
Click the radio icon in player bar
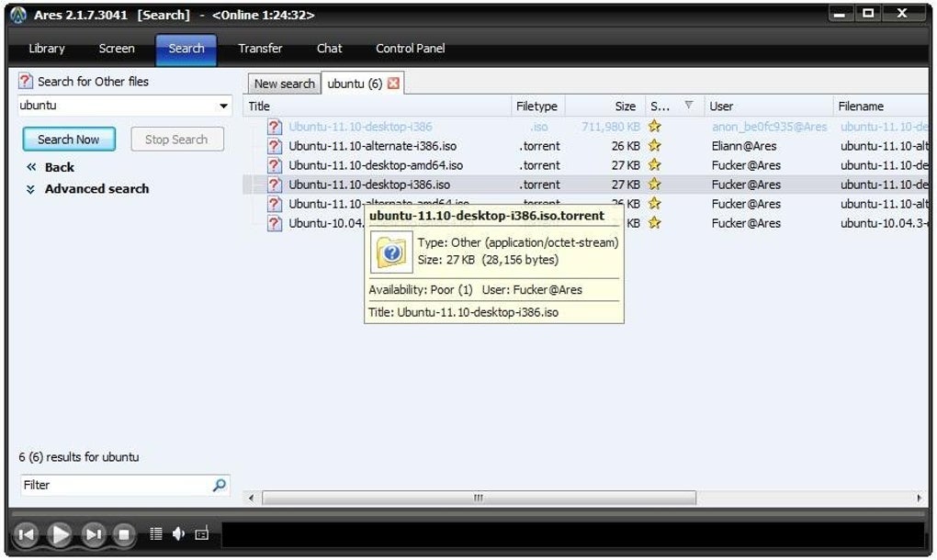pos(202,533)
